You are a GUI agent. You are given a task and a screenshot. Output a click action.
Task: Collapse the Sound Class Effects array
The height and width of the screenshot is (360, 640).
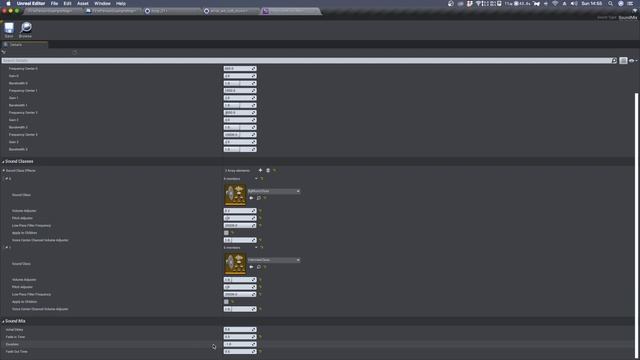click(x=4, y=170)
